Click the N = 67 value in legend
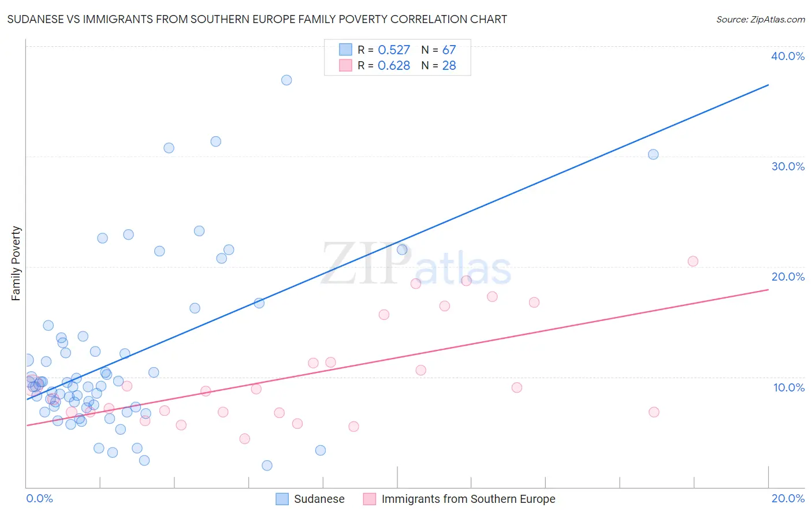Screen dimensions: 812x515 439,50
